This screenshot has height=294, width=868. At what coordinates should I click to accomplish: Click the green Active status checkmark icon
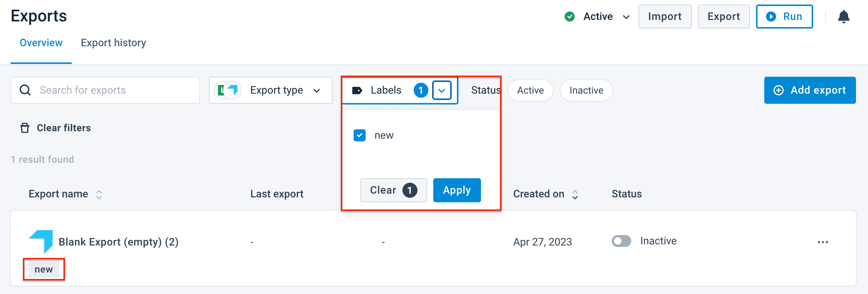tap(570, 17)
